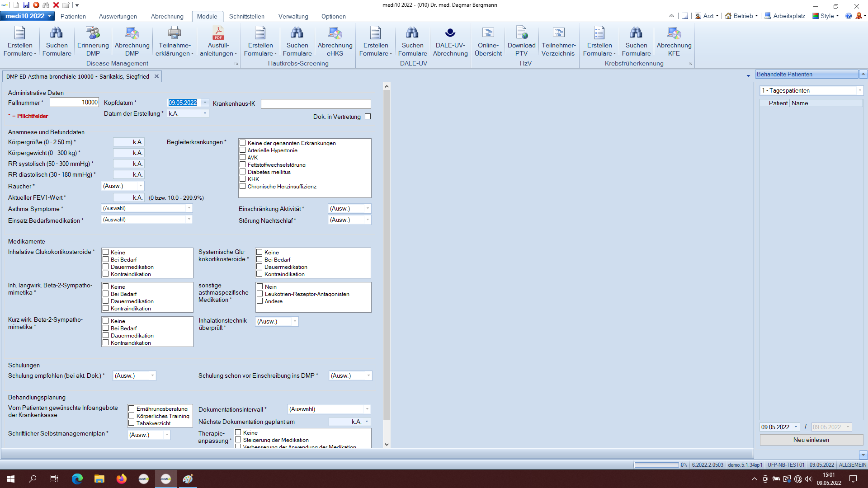Viewport: 868px width, 488px height.
Task: Open the Behandelte Patienten filter dropdown
Action: (x=860, y=90)
